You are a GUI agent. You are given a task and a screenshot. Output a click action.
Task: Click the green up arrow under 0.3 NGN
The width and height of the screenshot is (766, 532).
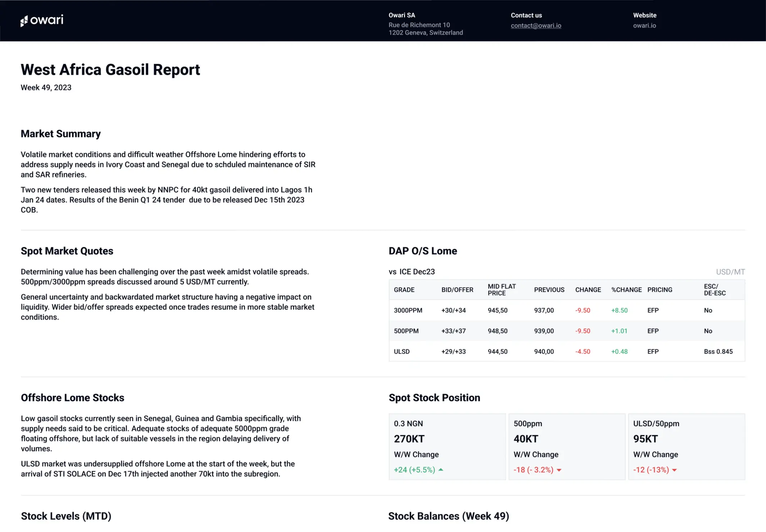tap(441, 469)
